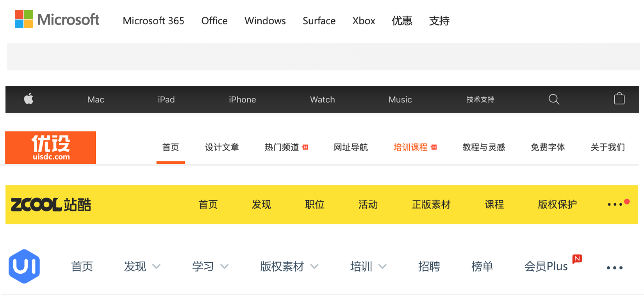Expand the 发现 dropdown chevron in bottom bar
The image size is (644, 303).
(156, 267)
